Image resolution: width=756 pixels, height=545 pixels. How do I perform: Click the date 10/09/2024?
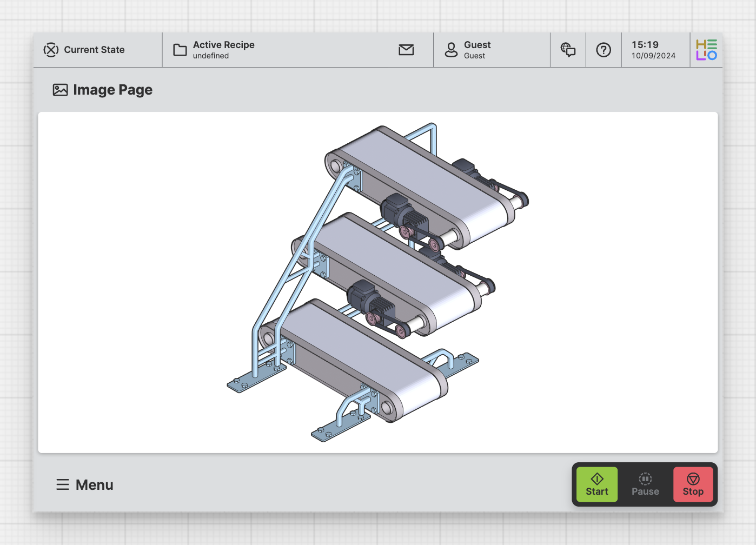pos(653,56)
